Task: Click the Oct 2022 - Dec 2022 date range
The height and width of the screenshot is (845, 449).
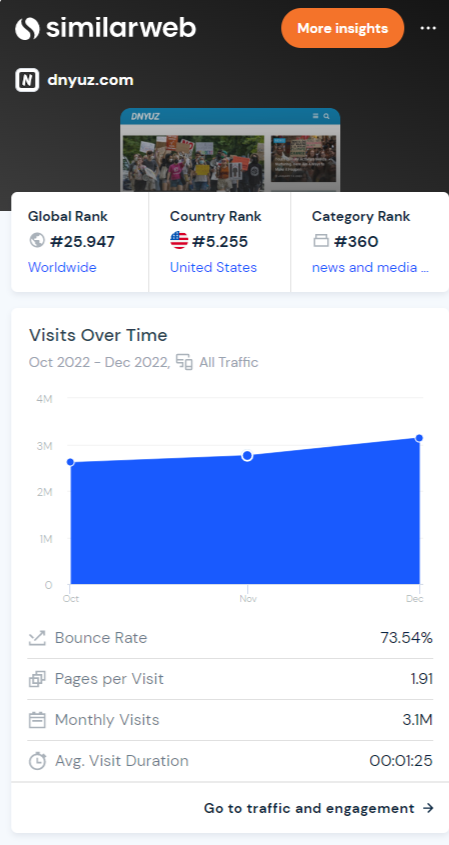Action: coord(99,362)
